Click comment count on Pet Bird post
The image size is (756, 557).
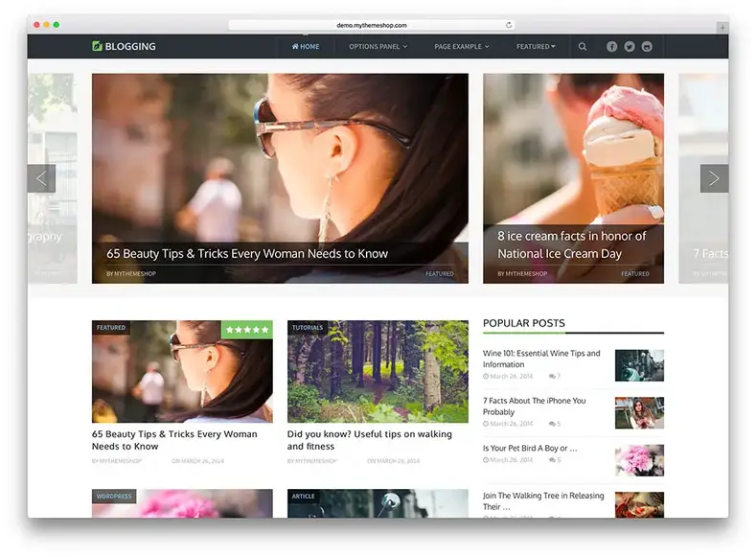click(x=555, y=460)
